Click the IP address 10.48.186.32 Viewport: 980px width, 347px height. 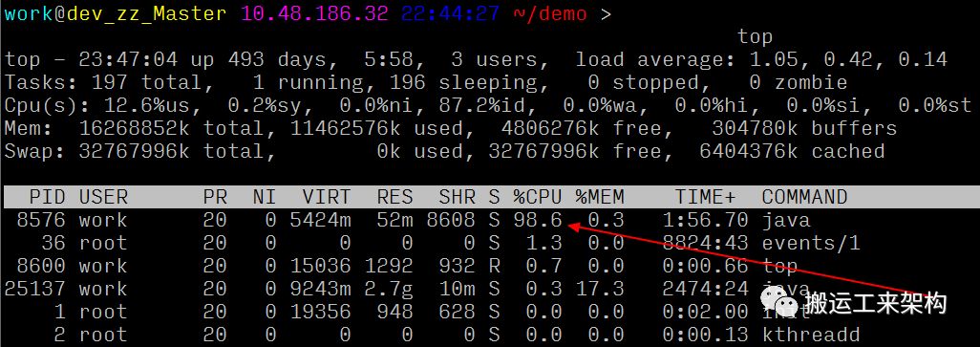pos(314,13)
